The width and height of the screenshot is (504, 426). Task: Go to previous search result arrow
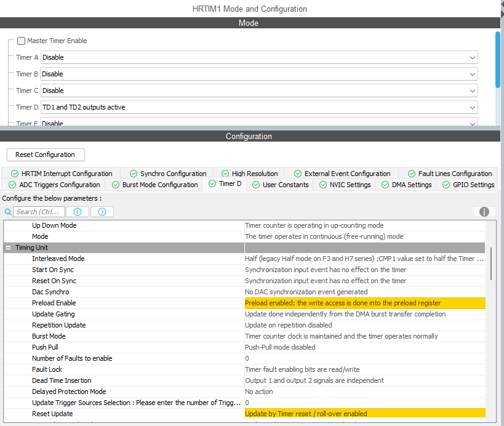pyautogui.click(x=78, y=212)
